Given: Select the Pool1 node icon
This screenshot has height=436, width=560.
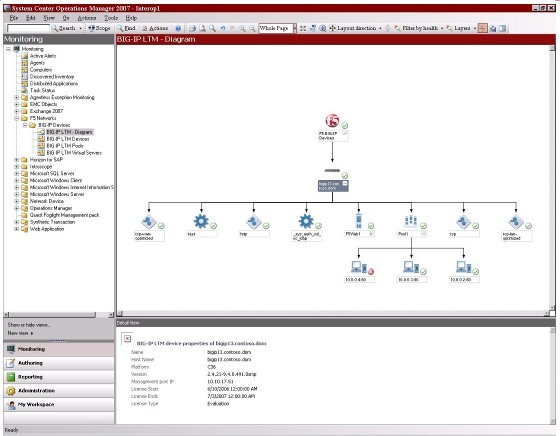Looking at the screenshot, I should [411, 221].
